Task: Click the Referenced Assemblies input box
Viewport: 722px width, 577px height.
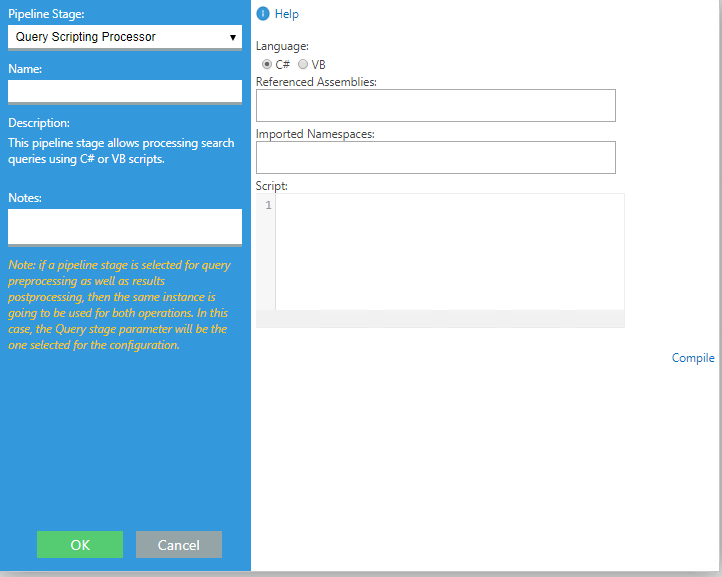Action: point(435,105)
